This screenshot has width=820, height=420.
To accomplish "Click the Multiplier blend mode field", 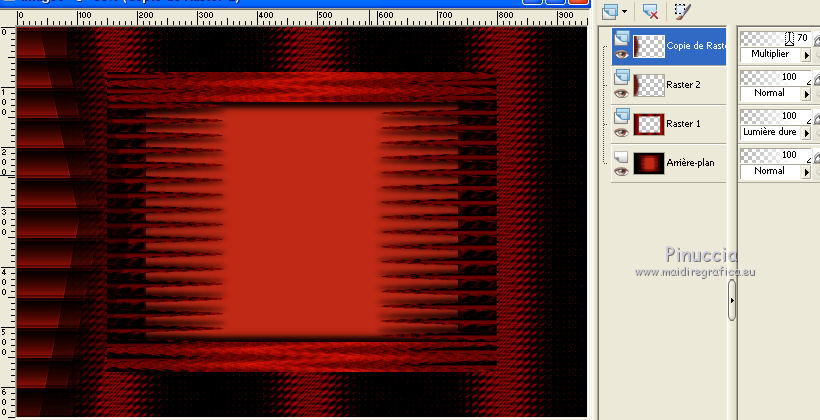I will [771, 54].
